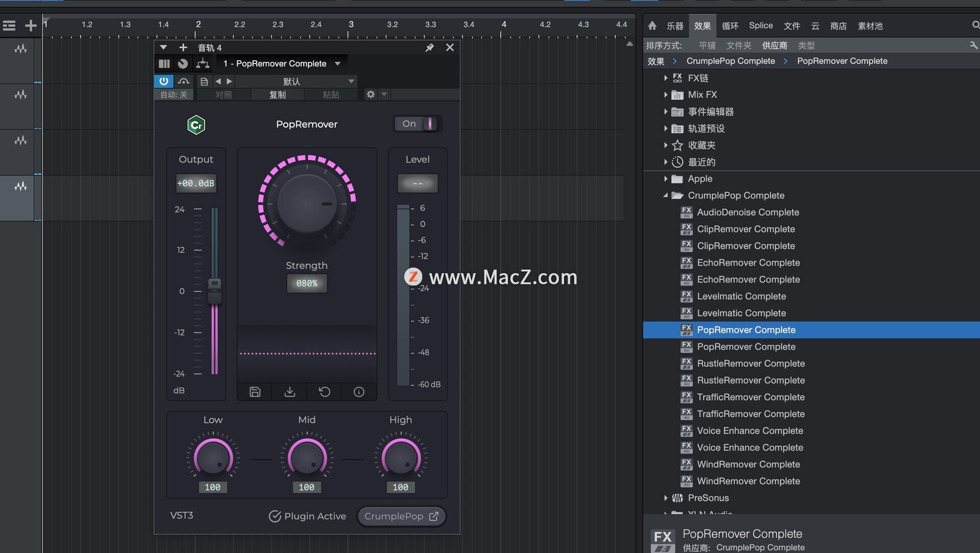This screenshot has height=553, width=980.
Task: Click CrumplePop hexagon logo
Action: 196,125
